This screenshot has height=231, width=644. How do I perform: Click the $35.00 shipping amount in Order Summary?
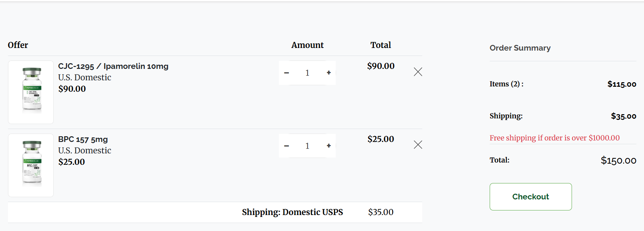point(623,116)
